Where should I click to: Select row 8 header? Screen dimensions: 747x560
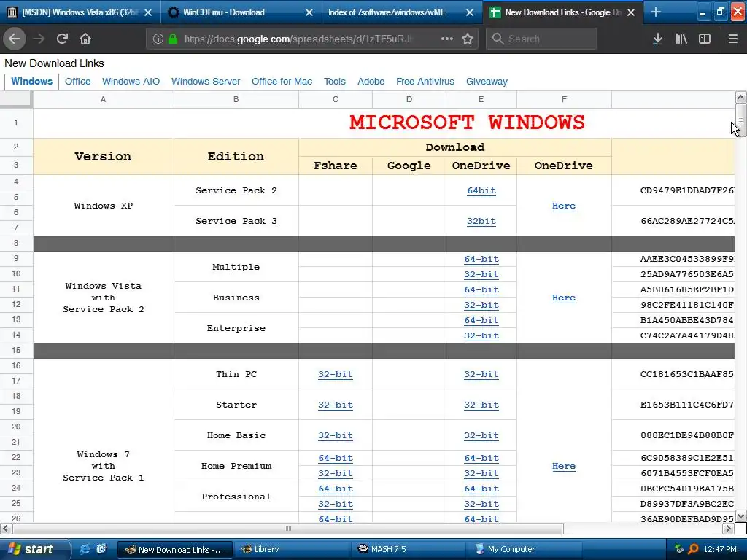(x=16, y=244)
